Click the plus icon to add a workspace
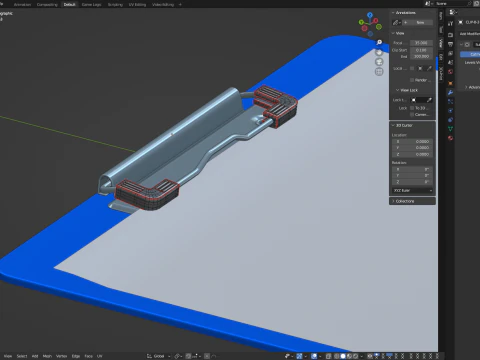Viewport: 480px width, 360px height. tap(180, 5)
